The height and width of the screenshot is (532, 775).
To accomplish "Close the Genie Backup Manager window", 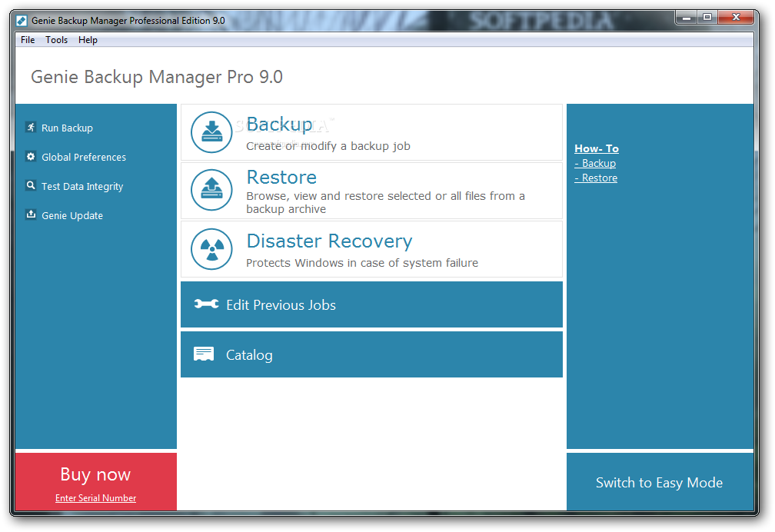I will [736, 18].
